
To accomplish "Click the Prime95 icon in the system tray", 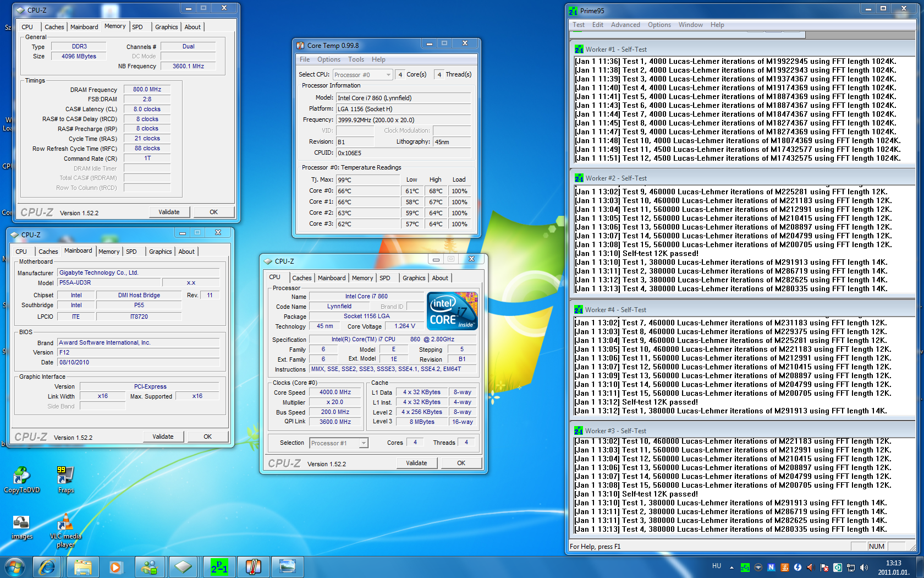I will (745, 568).
